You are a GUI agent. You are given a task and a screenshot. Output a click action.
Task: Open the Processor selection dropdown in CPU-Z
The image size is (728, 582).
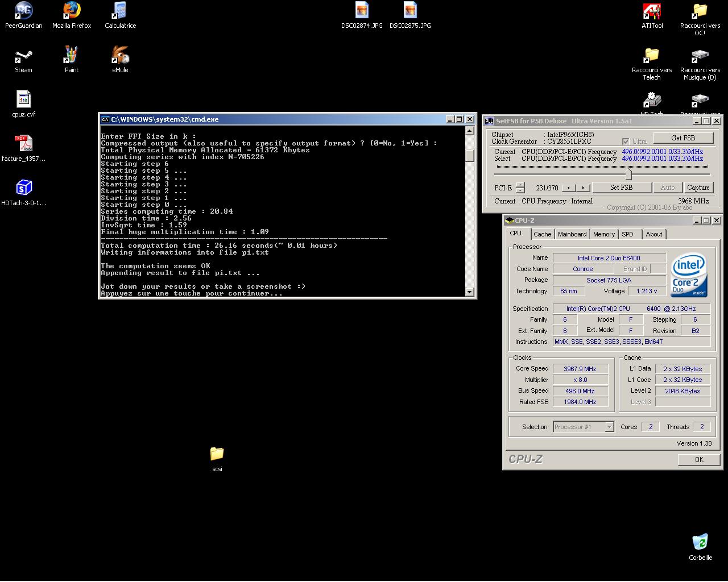click(x=609, y=427)
